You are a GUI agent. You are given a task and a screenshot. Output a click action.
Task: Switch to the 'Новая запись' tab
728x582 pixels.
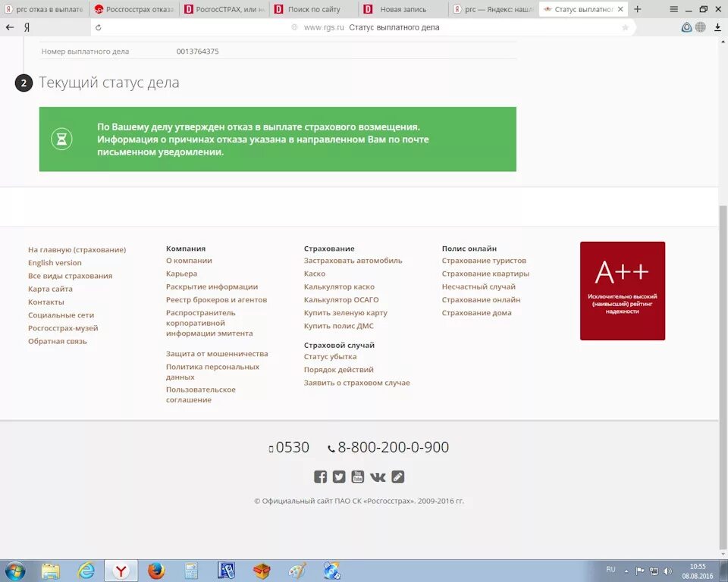[x=404, y=9]
